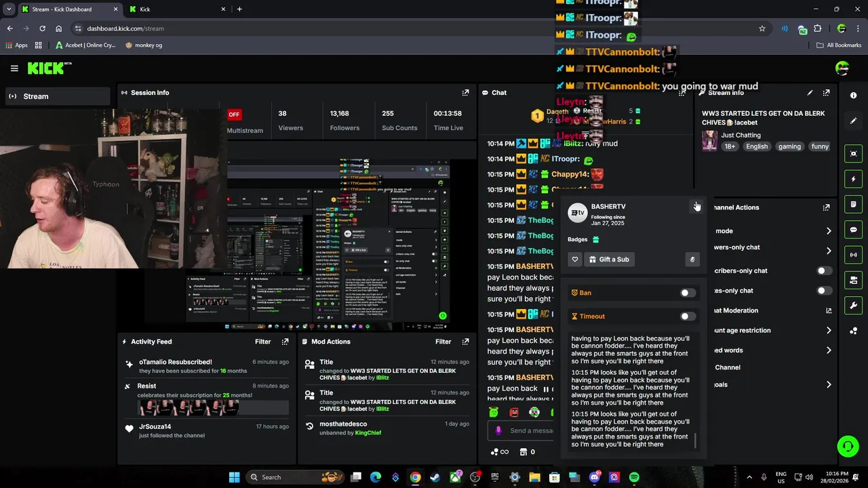Click the chat bubble icon in right sidebar
This screenshot has width=868, height=488.
[x=853, y=230]
